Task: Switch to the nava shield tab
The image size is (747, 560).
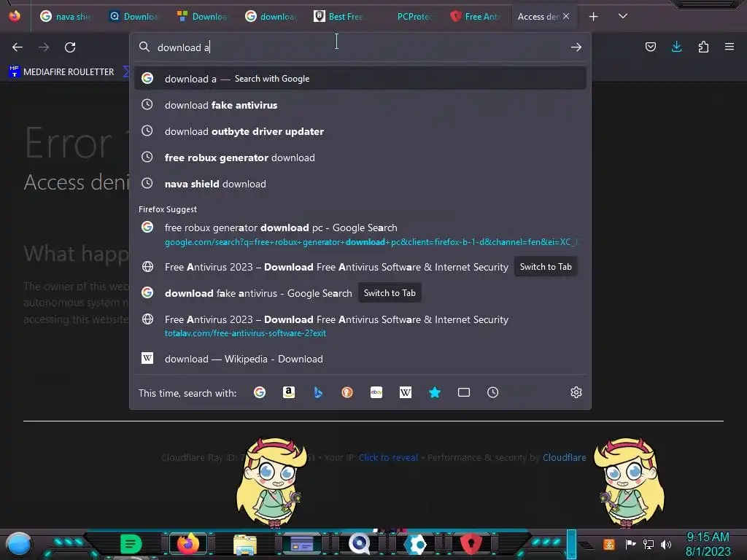Action: [66, 17]
